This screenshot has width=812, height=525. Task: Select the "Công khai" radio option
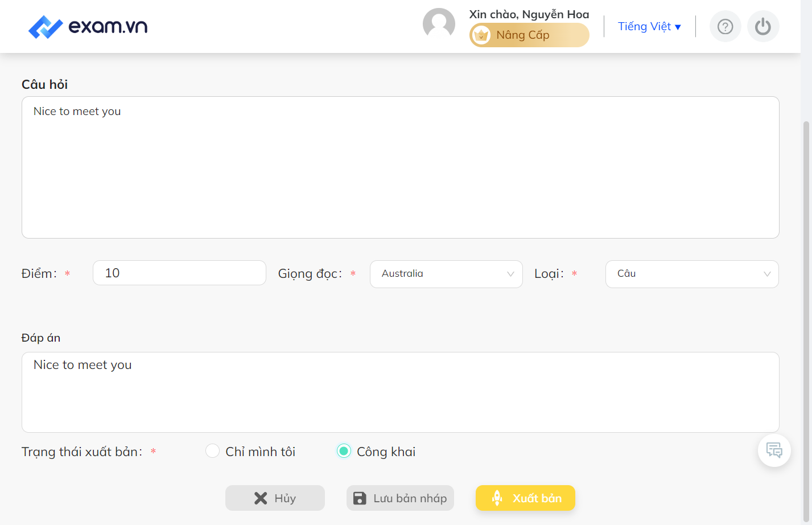pyautogui.click(x=344, y=451)
